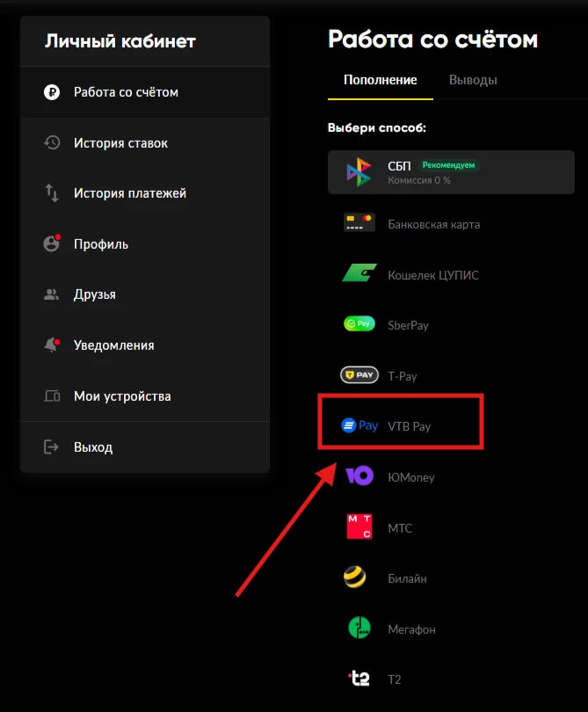Choose Мегафон payment method label
The height and width of the screenshot is (712, 588).
pyautogui.click(x=411, y=629)
